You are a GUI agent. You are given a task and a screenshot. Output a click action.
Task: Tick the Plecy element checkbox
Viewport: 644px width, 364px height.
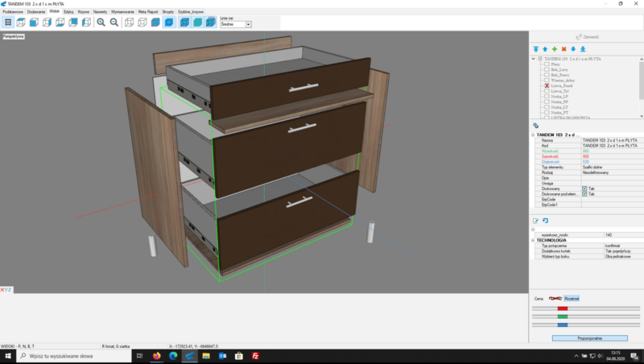coord(545,64)
